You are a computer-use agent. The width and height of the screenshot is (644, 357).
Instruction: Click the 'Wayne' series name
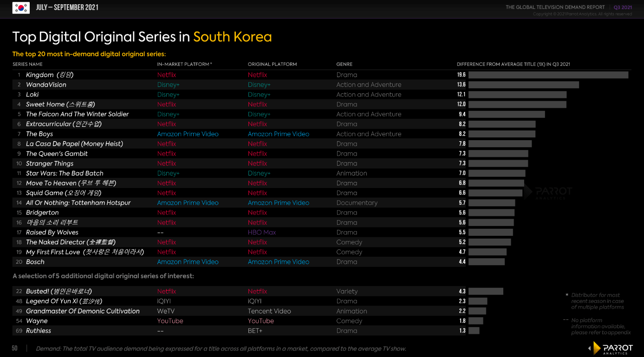pyautogui.click(x=37, y=321)
